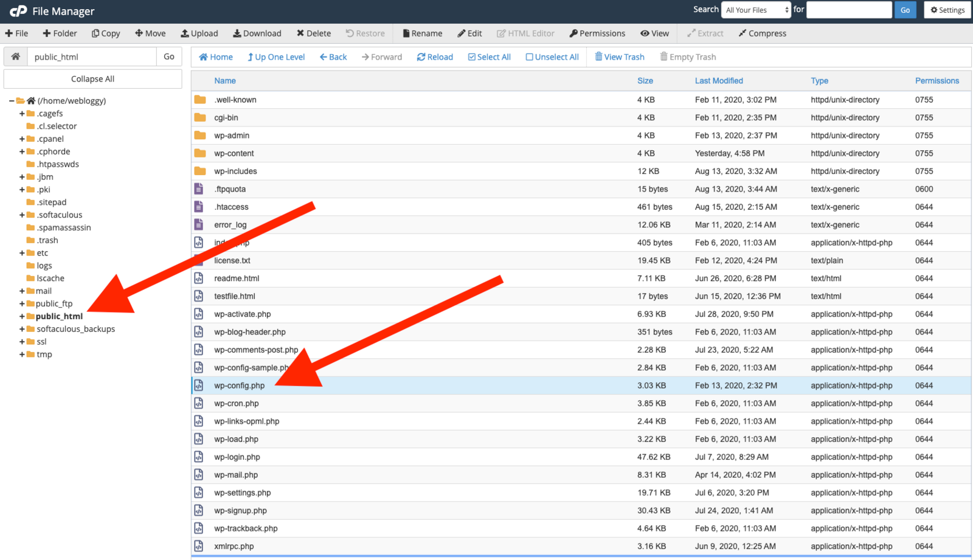Click the Compress toolbar button
973x560 pixels.
763,33
